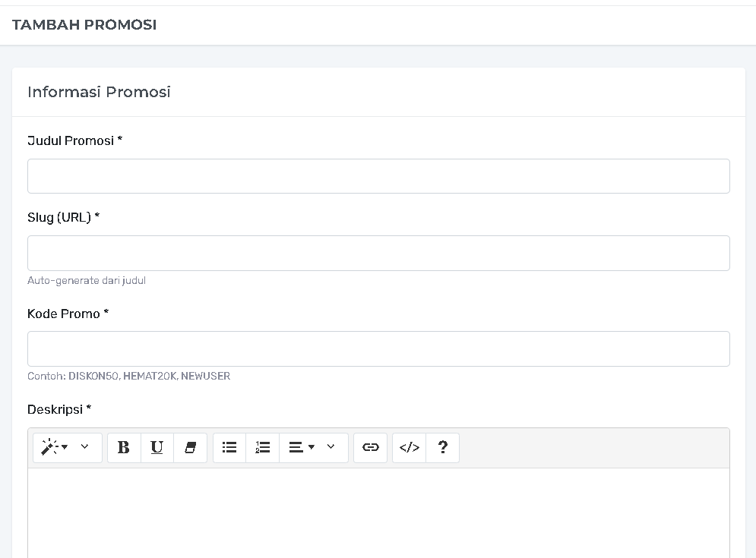Screen dimensions: 756x558
Task: Expand the paragraph alignment dropdown
Action: tap(302, 448)
